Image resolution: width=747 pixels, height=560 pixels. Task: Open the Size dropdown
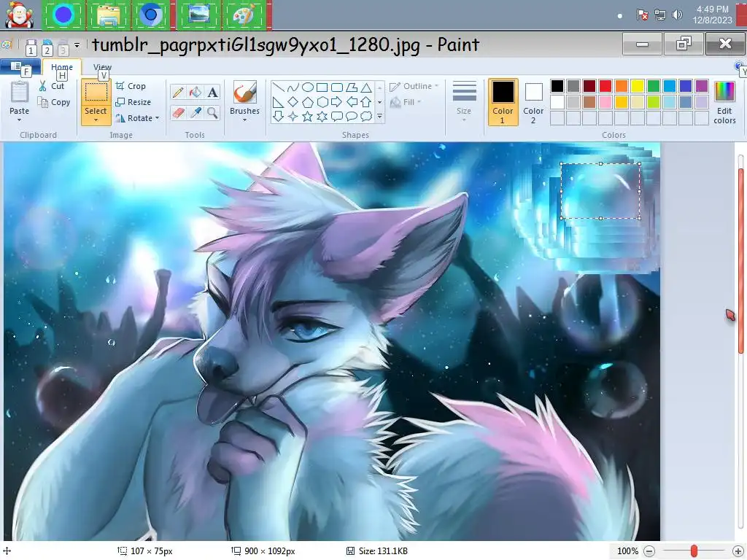[464, 101]
